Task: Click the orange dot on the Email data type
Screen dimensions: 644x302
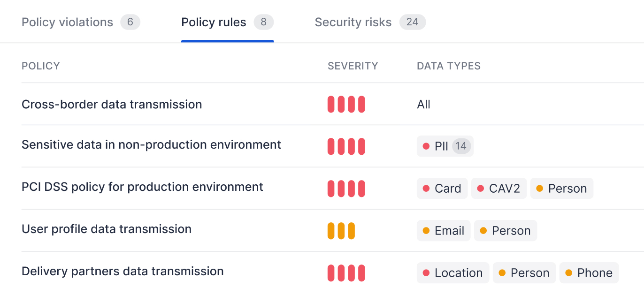Action: tap(426, 230)
